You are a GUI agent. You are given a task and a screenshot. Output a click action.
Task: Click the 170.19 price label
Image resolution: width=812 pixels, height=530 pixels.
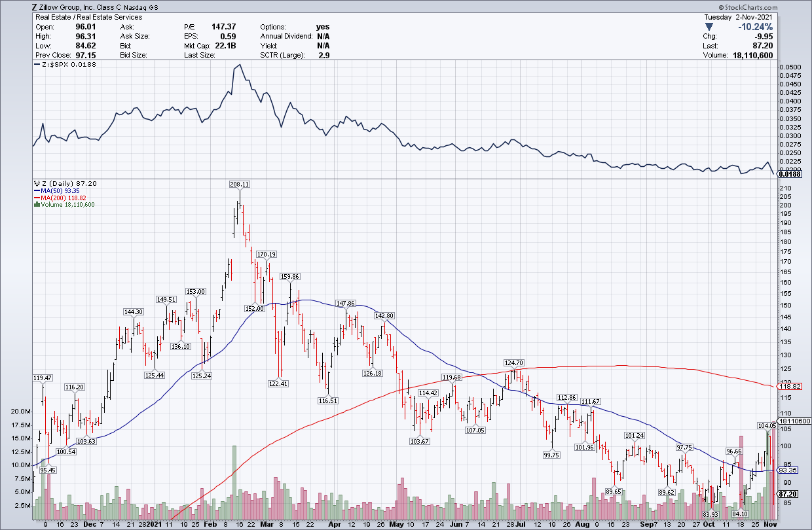point(267,254)
